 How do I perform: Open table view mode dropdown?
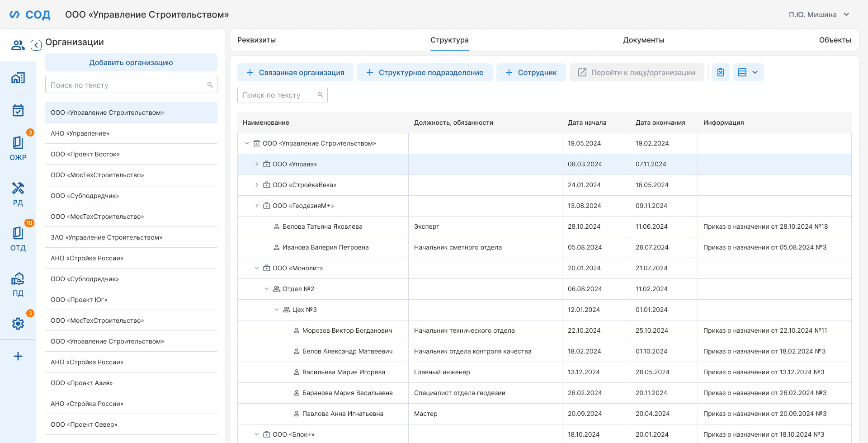point(749,72)
